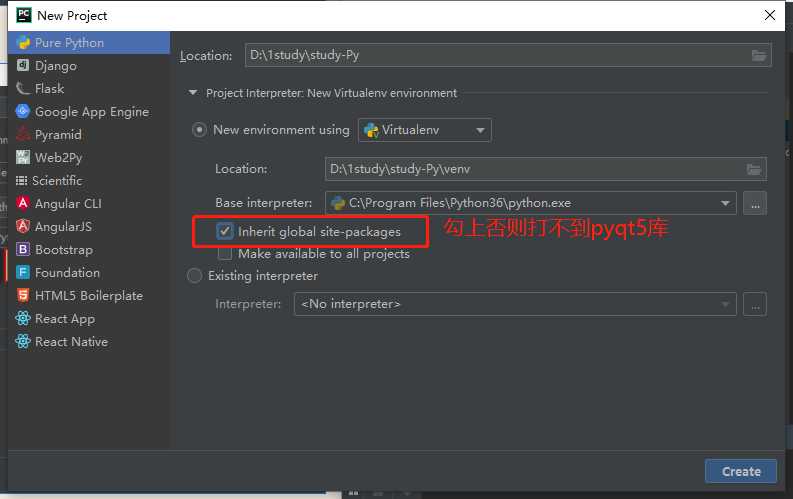793x499 pixels.
Task: Uncheck Inherit global site-packages
Action: (225, 231)
